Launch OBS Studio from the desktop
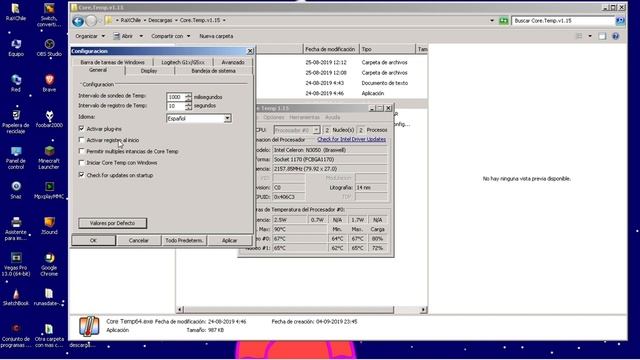The height and width of the screenshot is (360, 640). [49, 48]
